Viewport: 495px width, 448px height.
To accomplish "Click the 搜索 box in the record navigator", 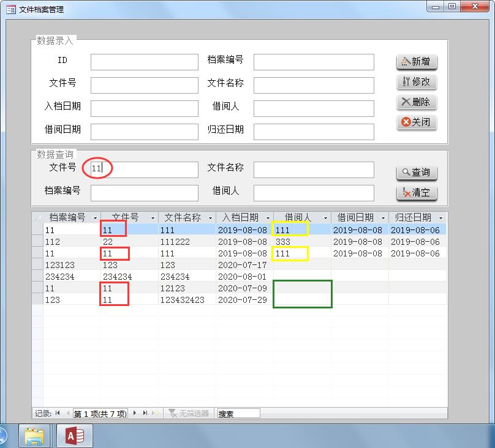I will [x=239, y=414].
